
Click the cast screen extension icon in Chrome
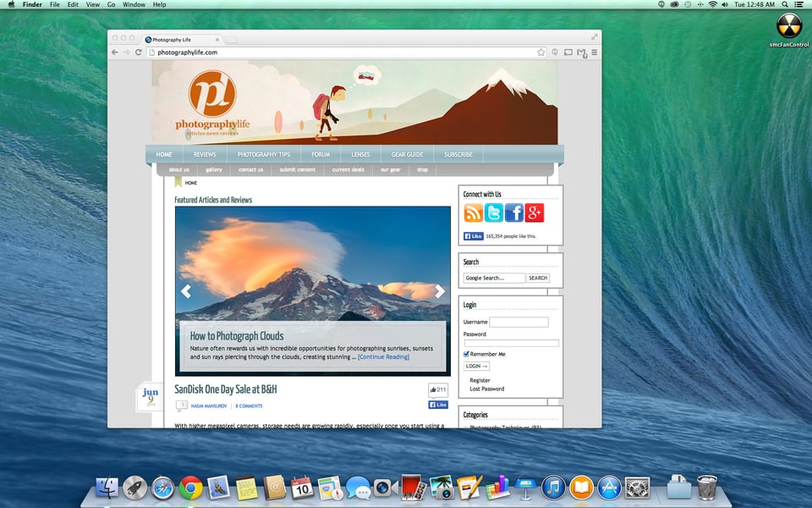click(568, 52)
